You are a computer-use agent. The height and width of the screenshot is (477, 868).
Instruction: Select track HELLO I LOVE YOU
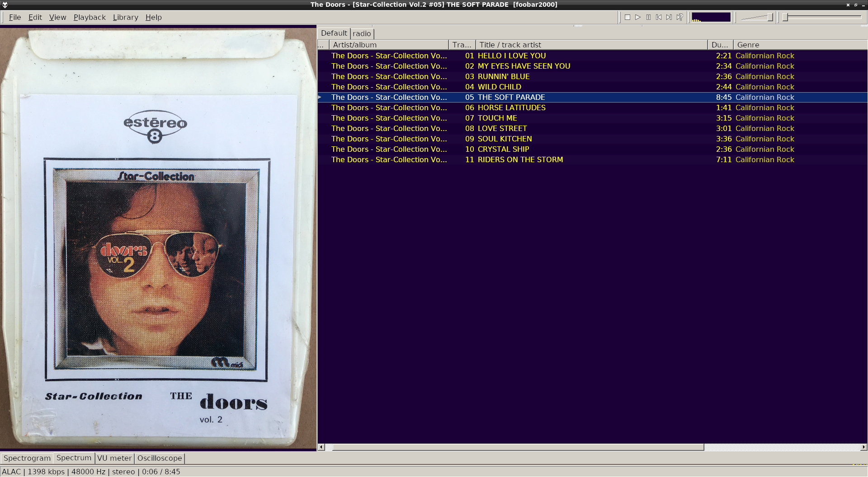pyautogui.click(x=592, y=56)
